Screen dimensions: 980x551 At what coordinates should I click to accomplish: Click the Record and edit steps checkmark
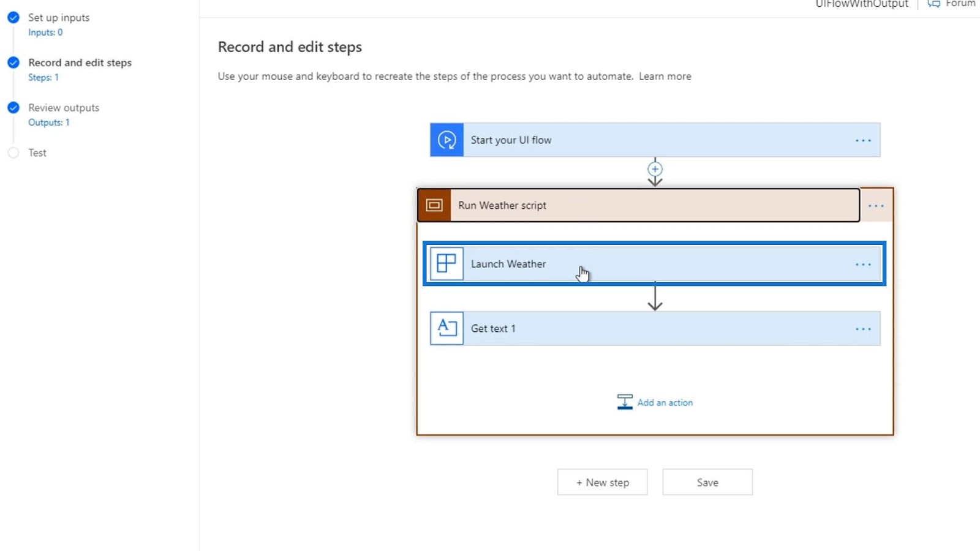click(13, 62)
